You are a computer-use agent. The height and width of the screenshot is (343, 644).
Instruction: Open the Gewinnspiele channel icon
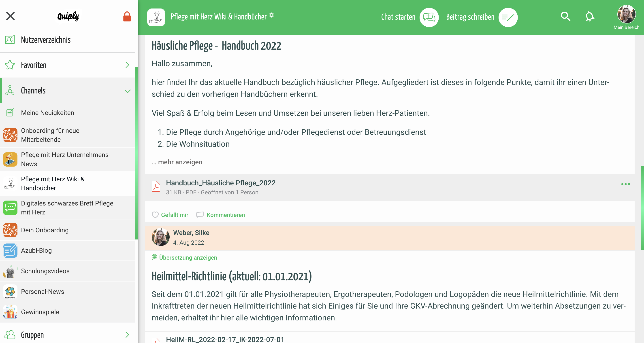10,312
